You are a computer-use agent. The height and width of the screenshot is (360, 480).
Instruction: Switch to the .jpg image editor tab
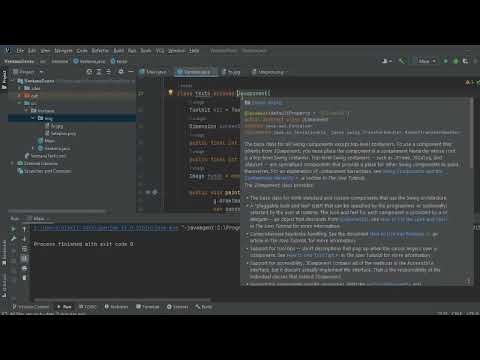(231, 72)
